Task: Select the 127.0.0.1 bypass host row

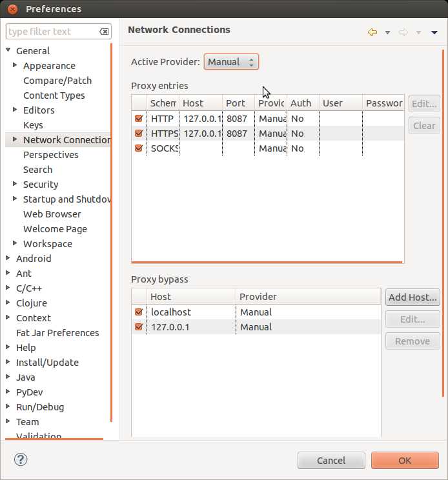Action: 256,327
